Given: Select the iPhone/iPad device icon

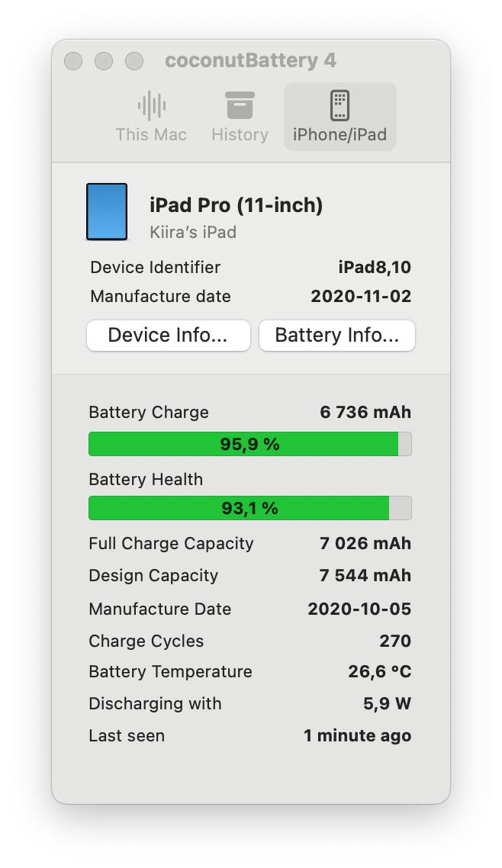Looking at the screenshot, I should point(339,105).
